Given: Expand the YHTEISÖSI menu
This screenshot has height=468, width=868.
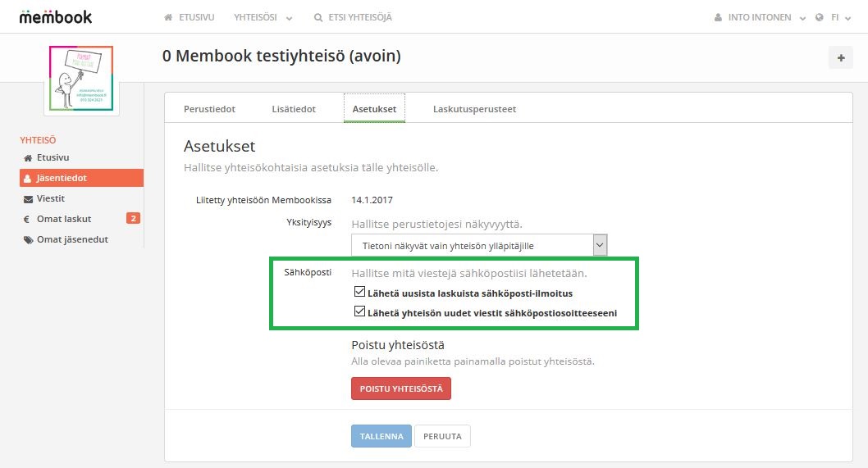Looking at the screenshot, I should click(x=263, y=17).
